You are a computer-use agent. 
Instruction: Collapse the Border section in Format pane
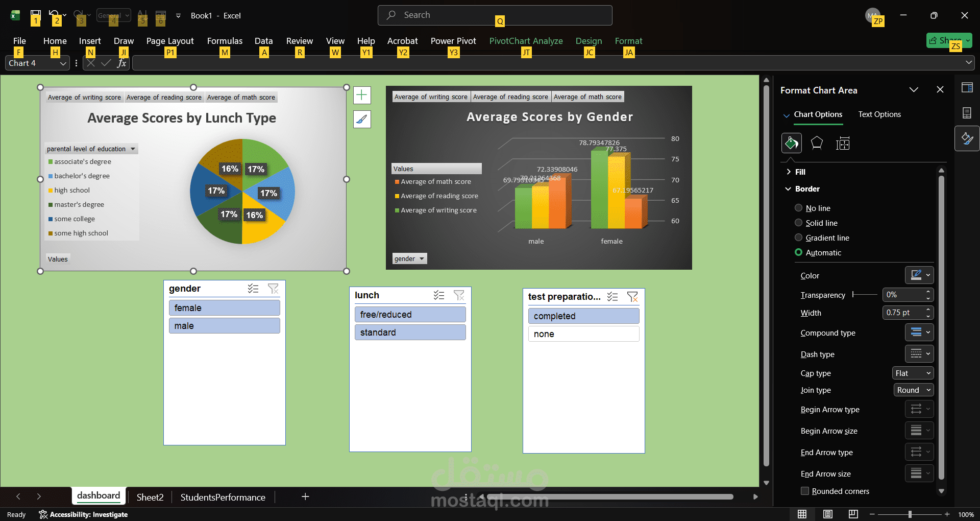[788, 188]
